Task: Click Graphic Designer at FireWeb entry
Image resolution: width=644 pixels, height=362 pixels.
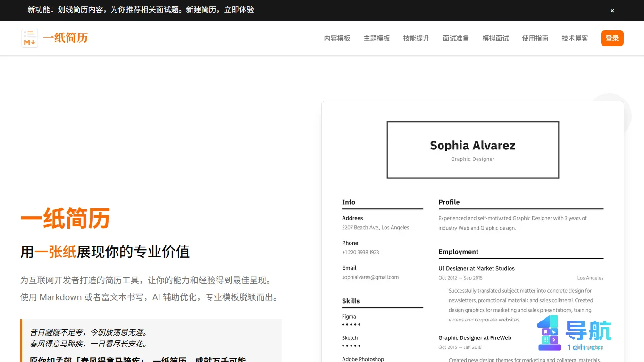Action: pyautogui.click(x=475, y=338)
